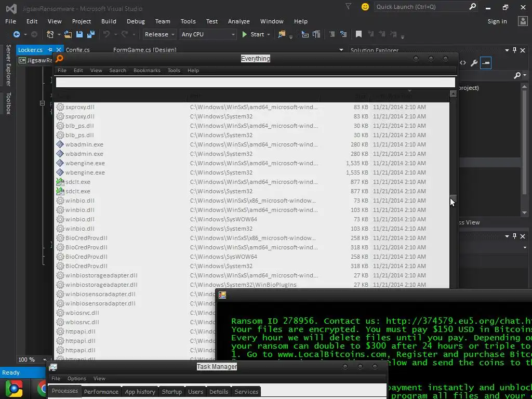Collapse the code outlining minus box in editor
This screenshot has width=532, height=399.
coord(42,103)
